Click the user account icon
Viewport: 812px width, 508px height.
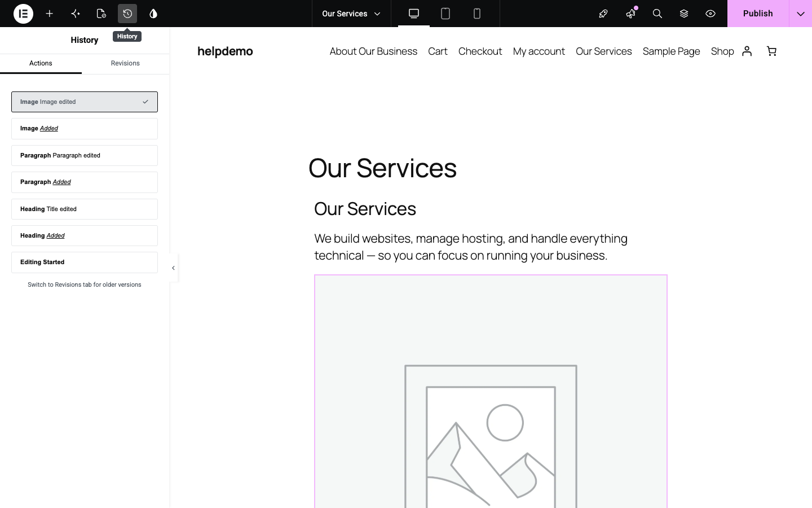coord(747,51)
